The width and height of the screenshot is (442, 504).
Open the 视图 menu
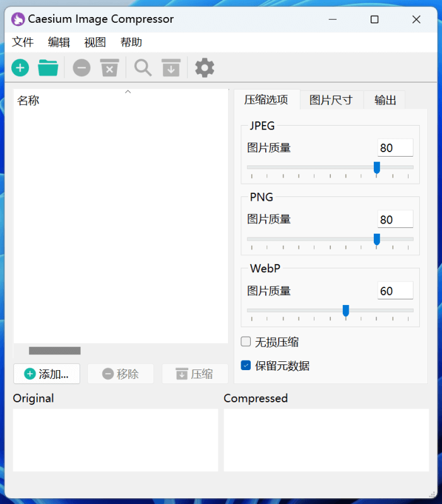pyautogui.click(x=95, y=42)
